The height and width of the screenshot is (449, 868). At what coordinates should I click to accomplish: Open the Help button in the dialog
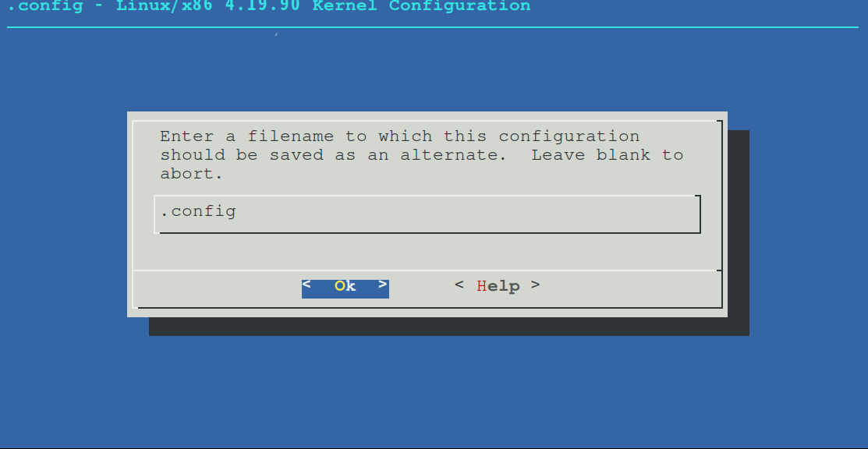497,286
